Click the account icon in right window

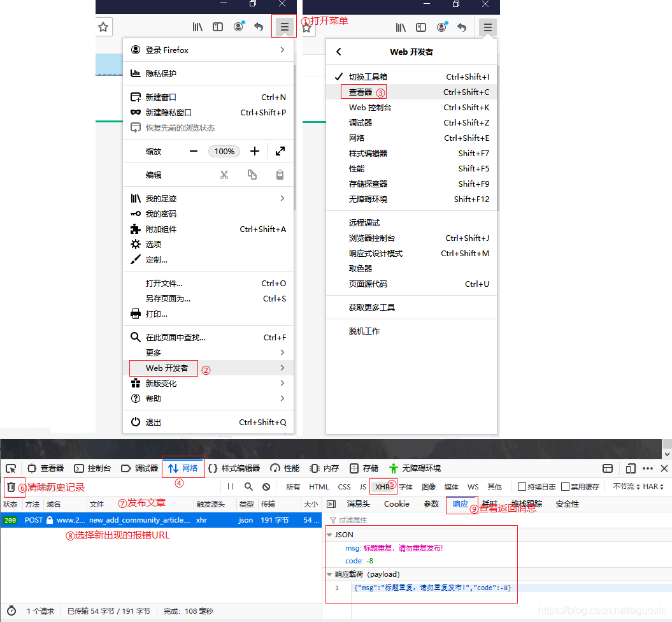pos(442,27)
